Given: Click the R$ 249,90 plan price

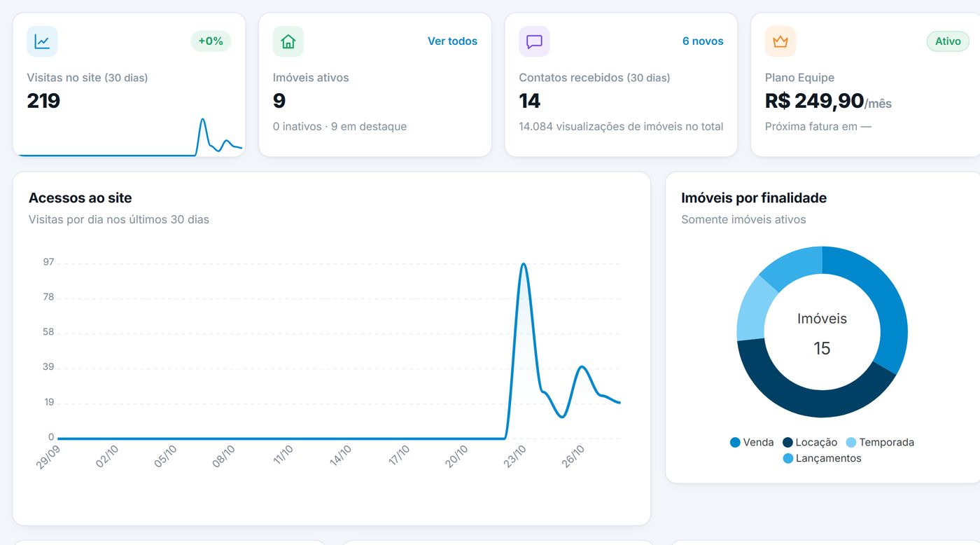Looking at the screenshot, I should (x=814, y=101).
